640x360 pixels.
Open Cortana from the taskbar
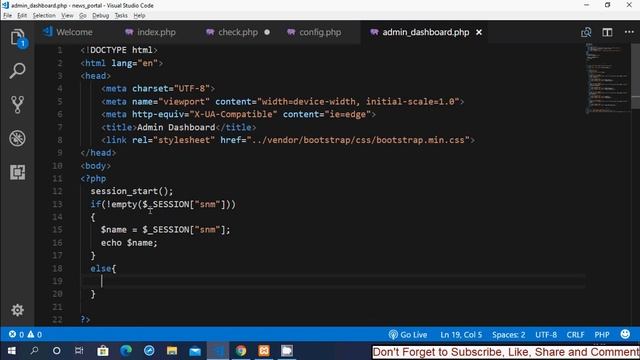[57, 351]
